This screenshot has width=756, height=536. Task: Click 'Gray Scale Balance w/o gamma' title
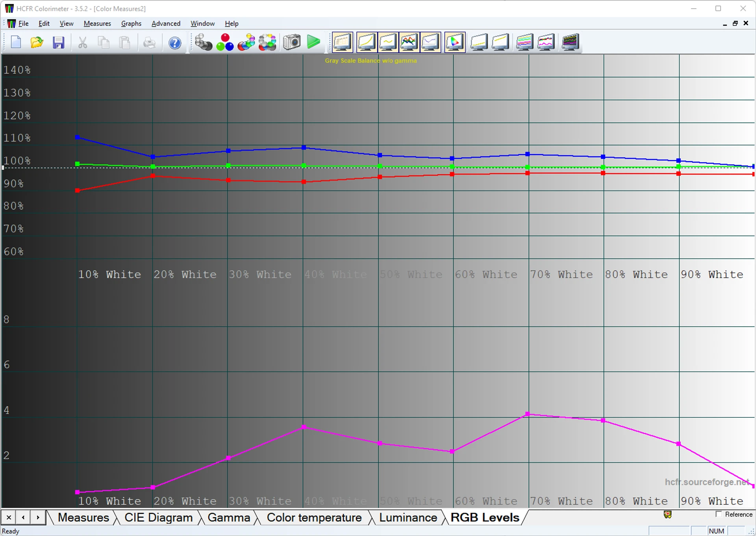click(x=371, y=61)
